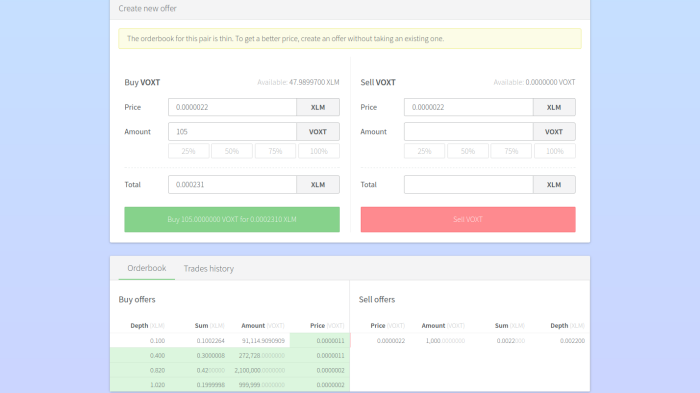This screenshot has height=393, width=700.
Task: Select buy offer row with amount 91,114.9090909
Action: point(229,340)
